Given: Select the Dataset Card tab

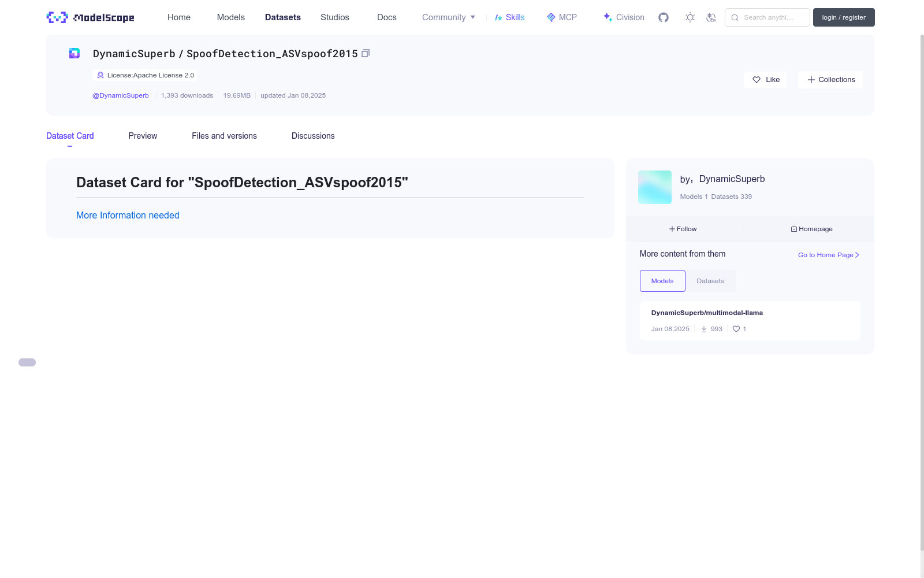Looking at the screenshot, I should click(x=70, y=136).
